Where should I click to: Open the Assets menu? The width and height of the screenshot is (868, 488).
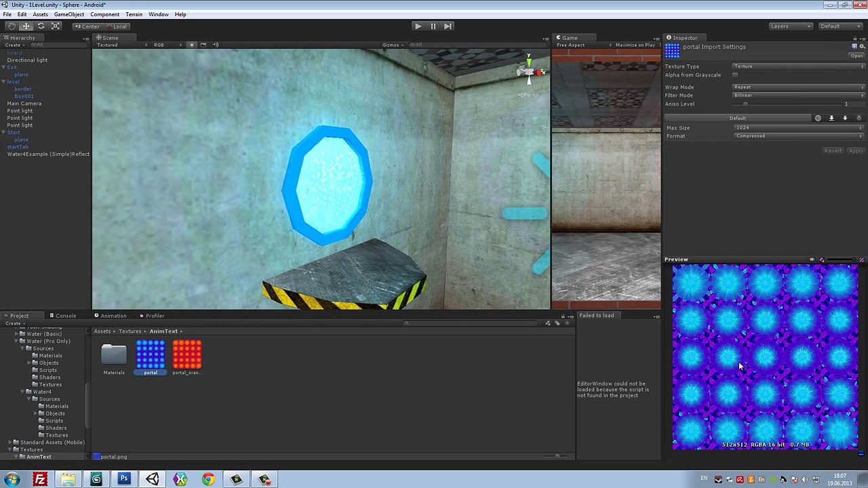click(40, 14)
